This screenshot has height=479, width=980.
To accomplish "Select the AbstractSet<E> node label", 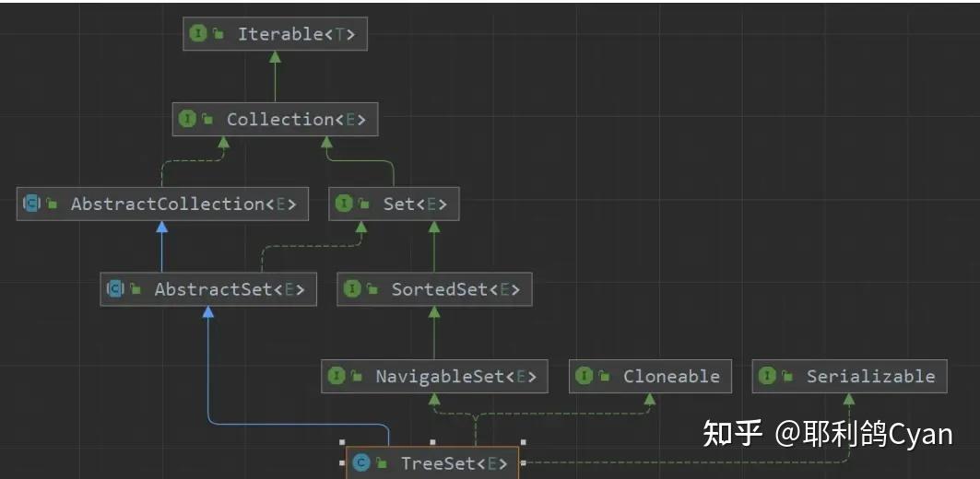I will tap(222, 289).
